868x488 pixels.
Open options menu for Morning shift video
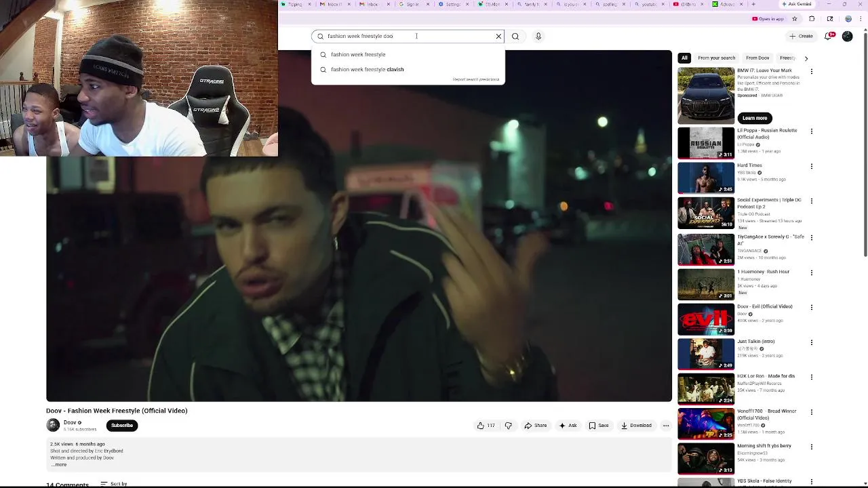point(812,447)
